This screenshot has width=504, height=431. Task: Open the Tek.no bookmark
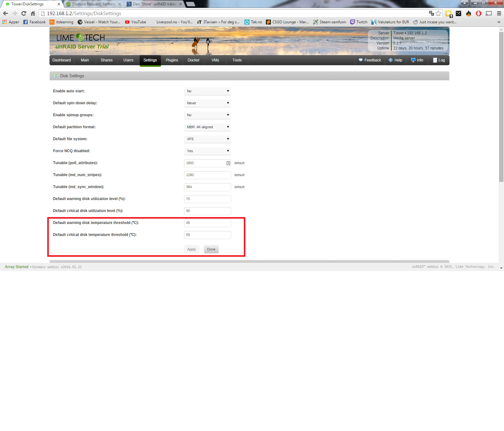[253, 22]
